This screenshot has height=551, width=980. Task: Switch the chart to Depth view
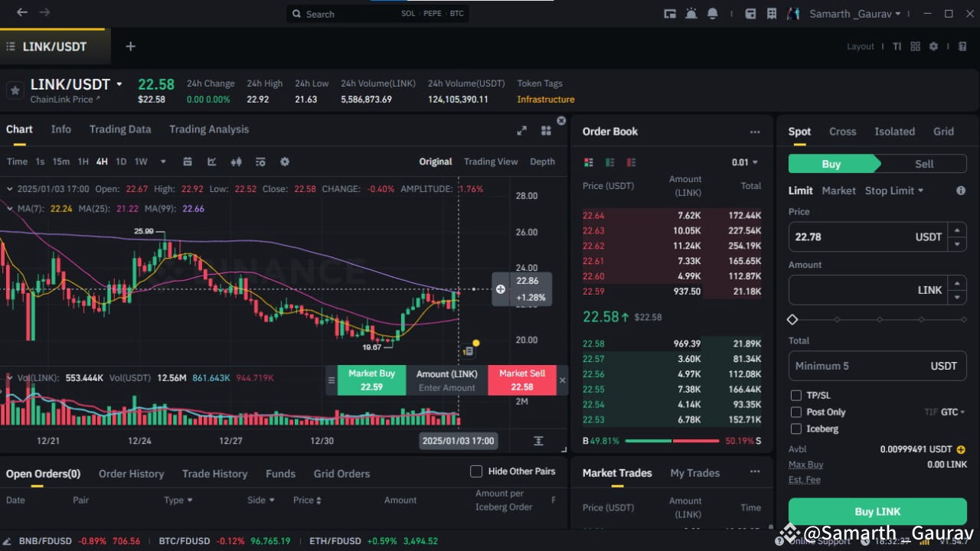542,161
